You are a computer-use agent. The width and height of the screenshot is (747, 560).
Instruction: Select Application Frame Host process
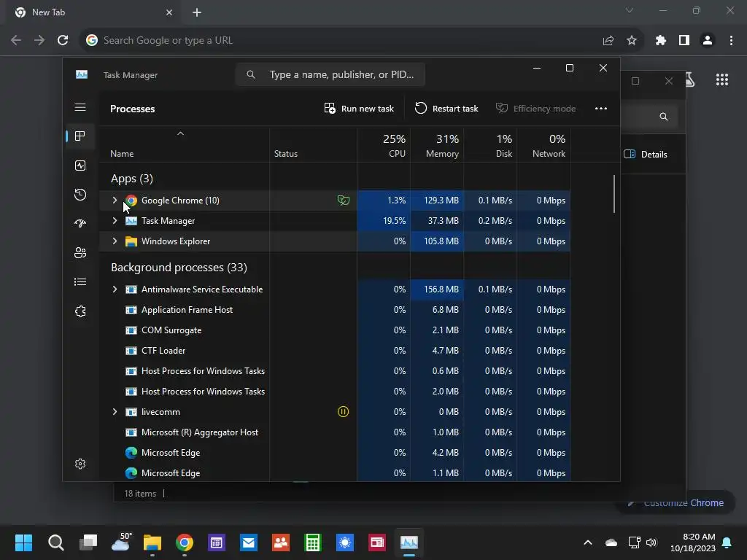click(x=334, y=310)
